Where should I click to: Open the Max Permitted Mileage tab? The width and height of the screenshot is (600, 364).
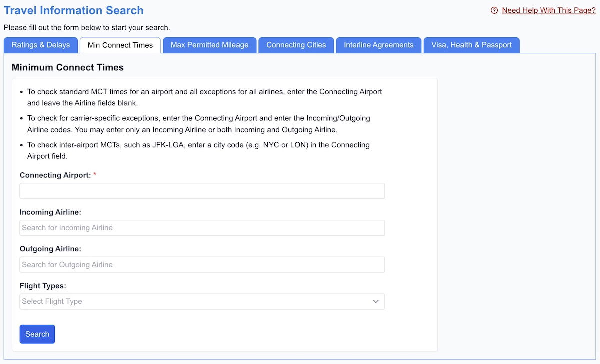[x=209, y=45]
